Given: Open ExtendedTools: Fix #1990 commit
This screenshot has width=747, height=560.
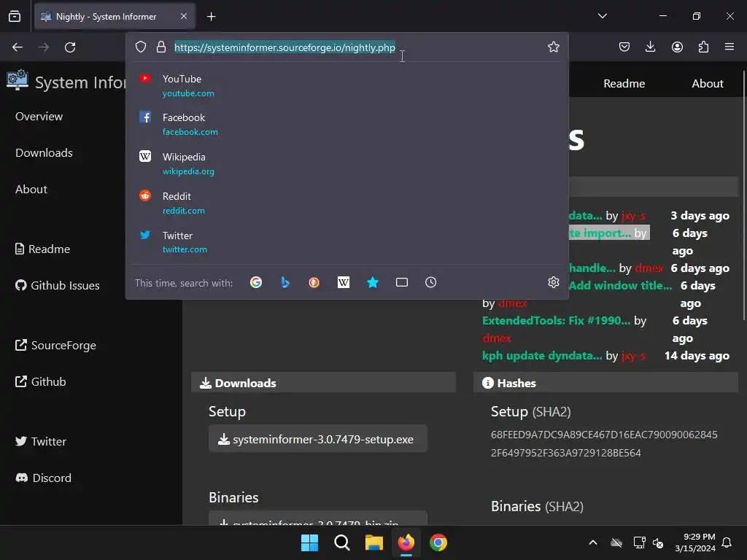Looking at the screenshot, I should pyautogui.click(x=556, y=321).
